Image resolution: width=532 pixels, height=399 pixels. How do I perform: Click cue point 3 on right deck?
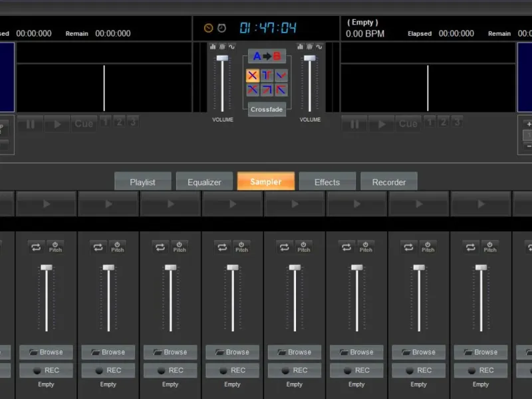click(457, 122)
